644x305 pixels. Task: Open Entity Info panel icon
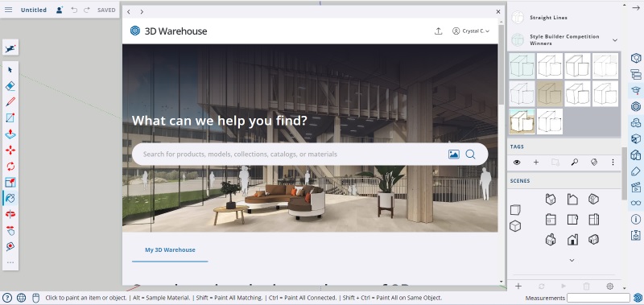pyautogui.click(x=636, y=58)
